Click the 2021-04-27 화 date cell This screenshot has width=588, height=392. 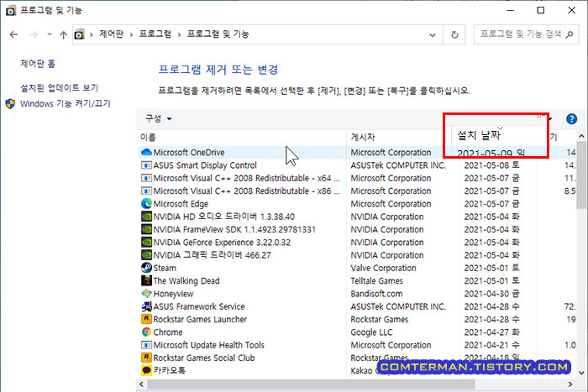point(491,332)
